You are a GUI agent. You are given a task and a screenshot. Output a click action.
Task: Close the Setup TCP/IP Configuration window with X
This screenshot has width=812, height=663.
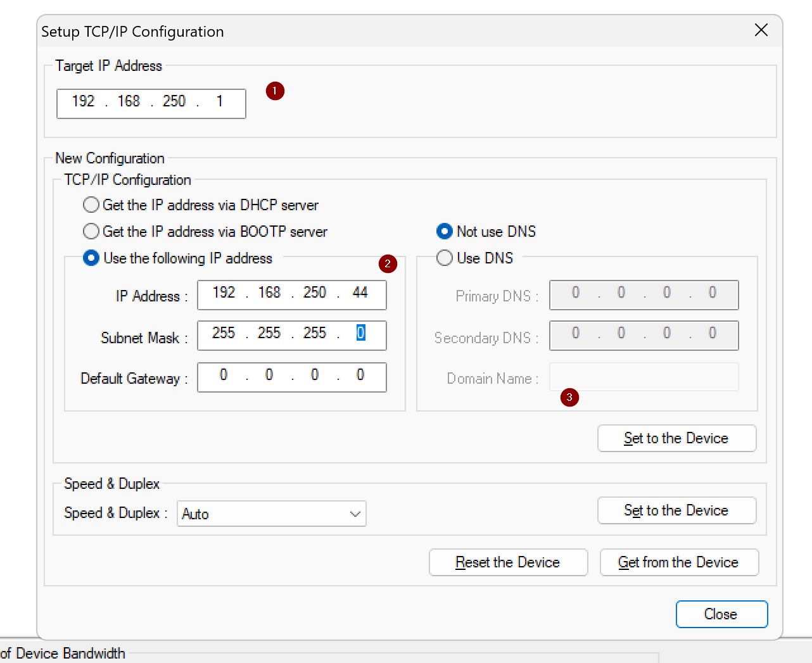point(761,30)
